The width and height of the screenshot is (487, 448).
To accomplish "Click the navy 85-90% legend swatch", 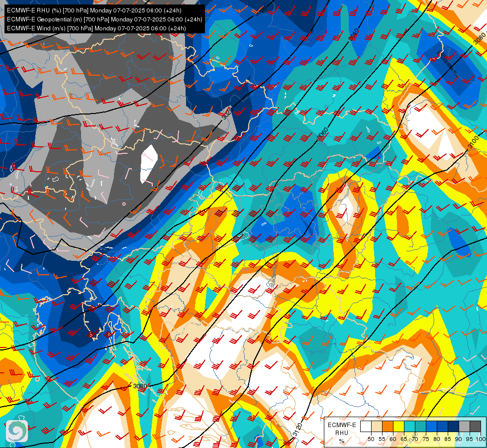I will [454, 426].
